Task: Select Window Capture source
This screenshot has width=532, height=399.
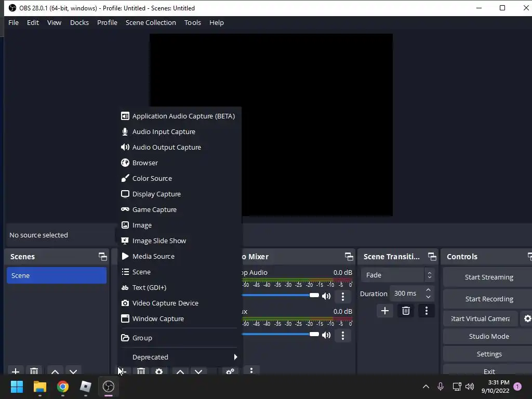Action: pyautogui.click(x=179, y=319)
